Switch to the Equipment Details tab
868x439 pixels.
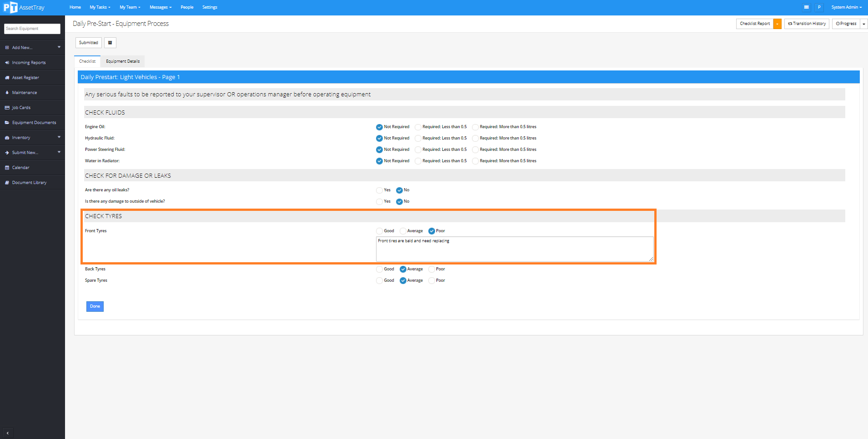point(122,61)
